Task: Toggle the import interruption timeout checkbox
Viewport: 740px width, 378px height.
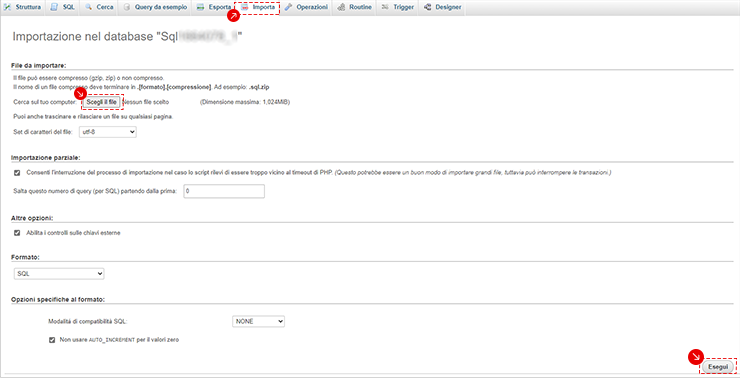Action: click(17, 173)
